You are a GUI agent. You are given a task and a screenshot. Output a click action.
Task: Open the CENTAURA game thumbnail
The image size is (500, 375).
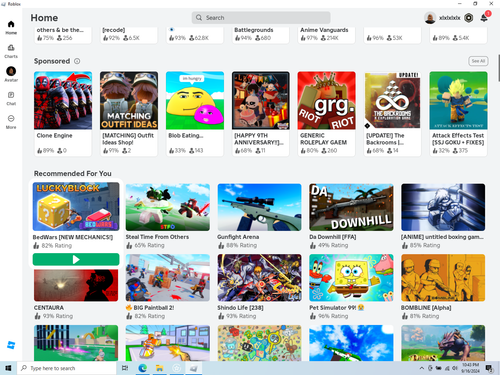click(76, 285)
